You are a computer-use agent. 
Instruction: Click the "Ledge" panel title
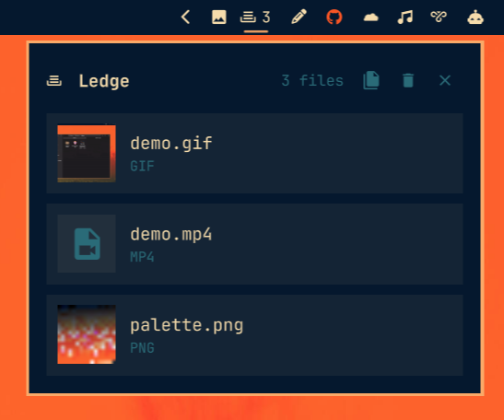(x=104, y=81)
